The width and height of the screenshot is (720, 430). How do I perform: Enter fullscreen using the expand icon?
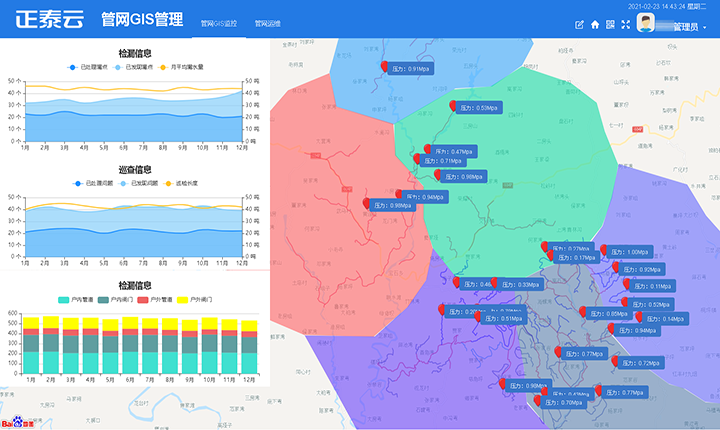625,25
